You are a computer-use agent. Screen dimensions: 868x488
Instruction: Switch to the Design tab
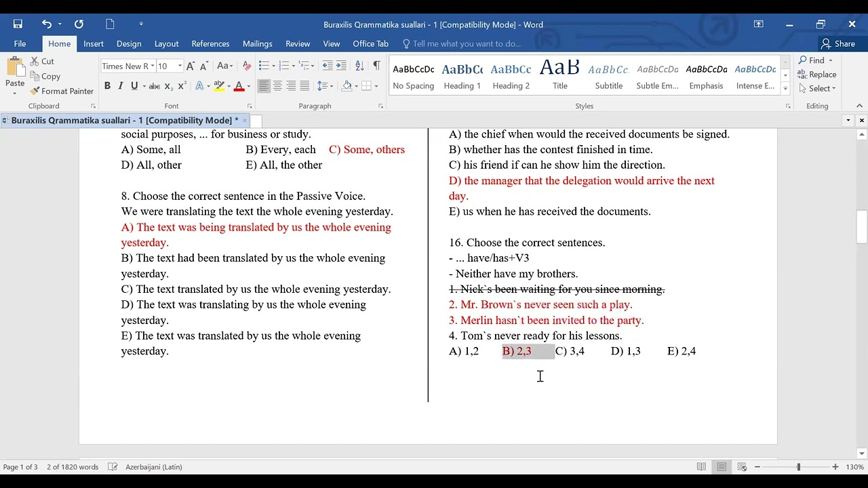pos(129,43)
